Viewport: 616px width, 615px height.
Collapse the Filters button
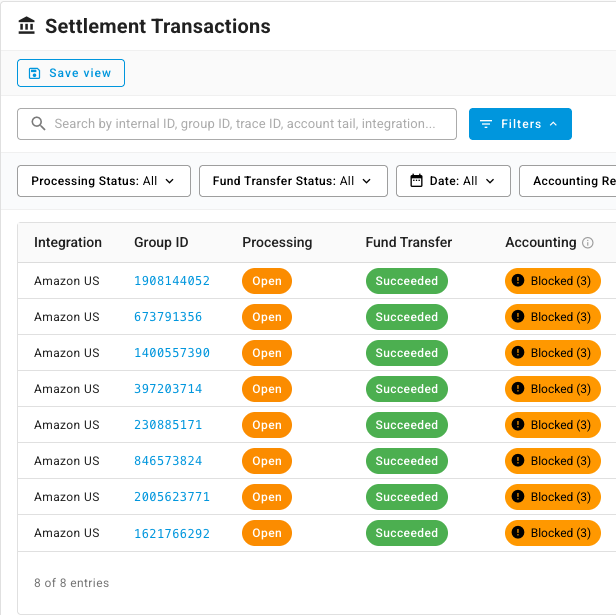[x=520, y=124]
